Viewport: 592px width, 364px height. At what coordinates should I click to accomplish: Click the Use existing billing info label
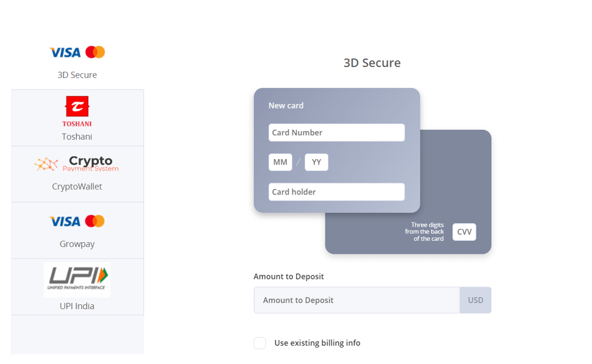317,343
